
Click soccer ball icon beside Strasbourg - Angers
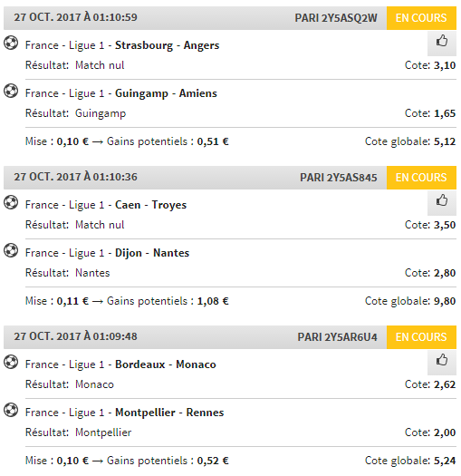tap(11, 43)
